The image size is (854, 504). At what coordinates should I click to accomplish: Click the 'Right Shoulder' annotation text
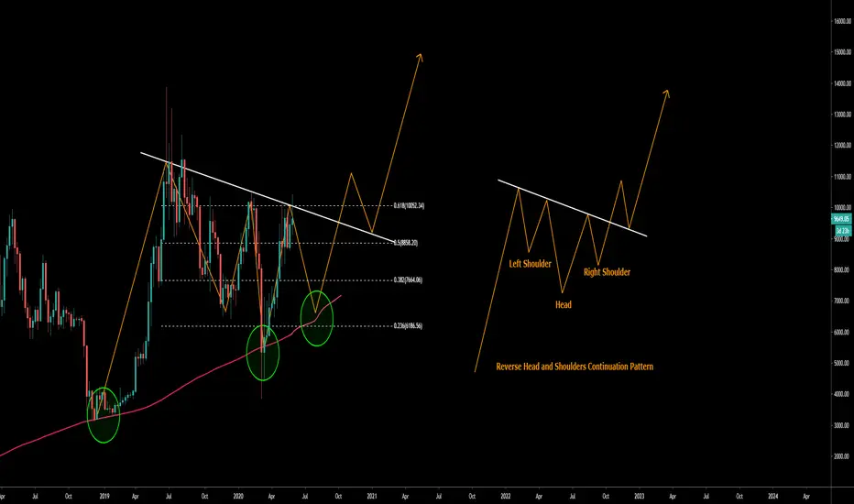point(607,272)
